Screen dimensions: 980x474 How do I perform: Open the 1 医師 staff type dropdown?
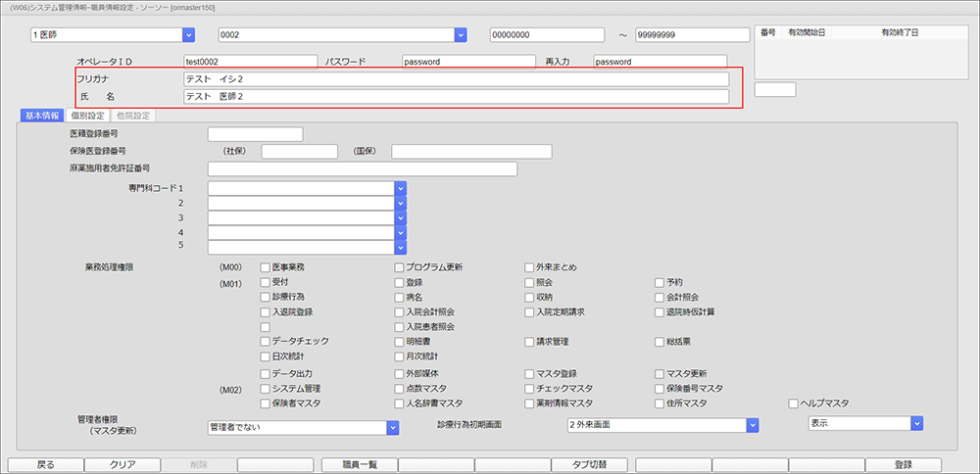(189, 35)
